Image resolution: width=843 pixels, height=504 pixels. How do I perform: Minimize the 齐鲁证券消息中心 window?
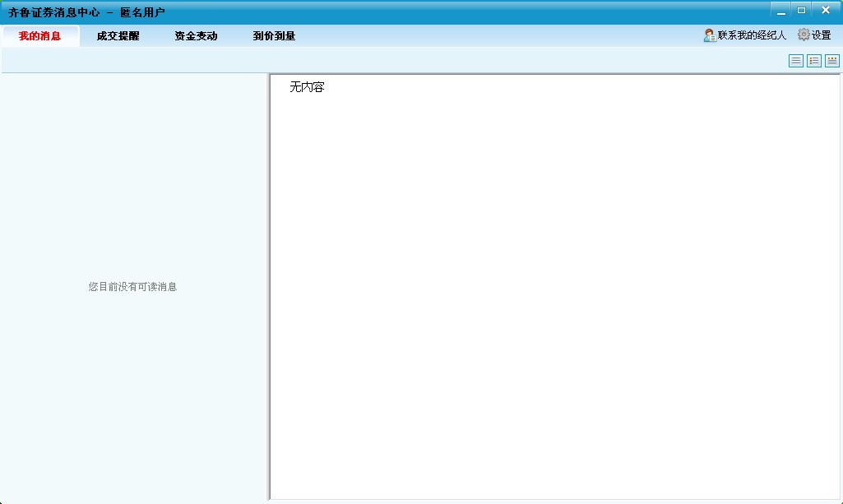781,10
